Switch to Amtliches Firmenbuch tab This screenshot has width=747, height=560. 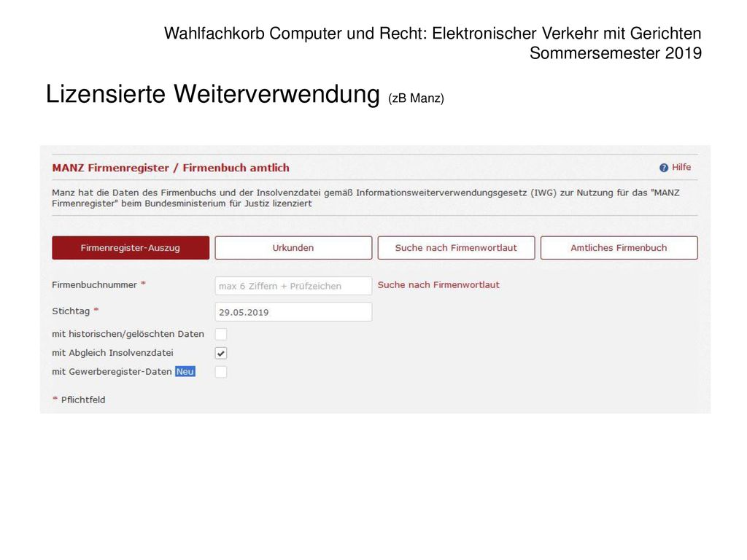coord(619,248)
